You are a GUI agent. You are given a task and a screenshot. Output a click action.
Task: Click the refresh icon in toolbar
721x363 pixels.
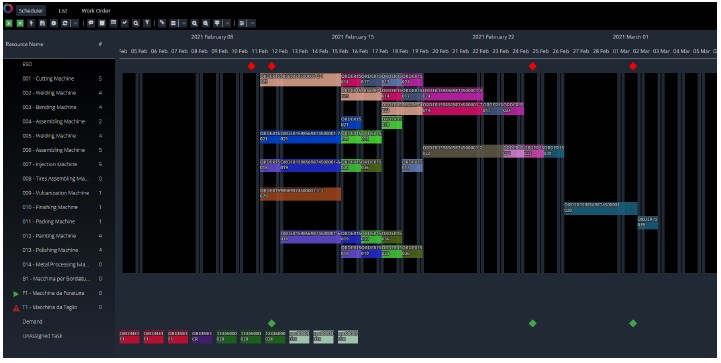[x=65, y=23]
